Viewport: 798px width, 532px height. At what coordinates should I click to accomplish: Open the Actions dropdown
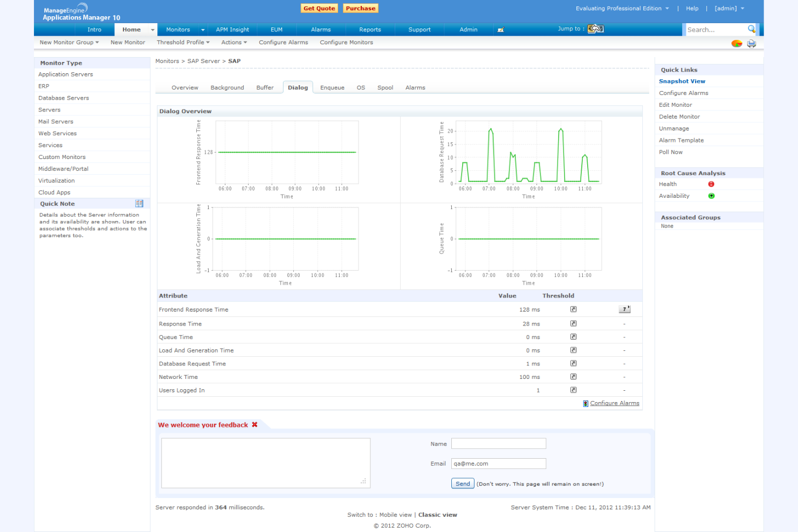pyautogui.click(x=233, y=42)
